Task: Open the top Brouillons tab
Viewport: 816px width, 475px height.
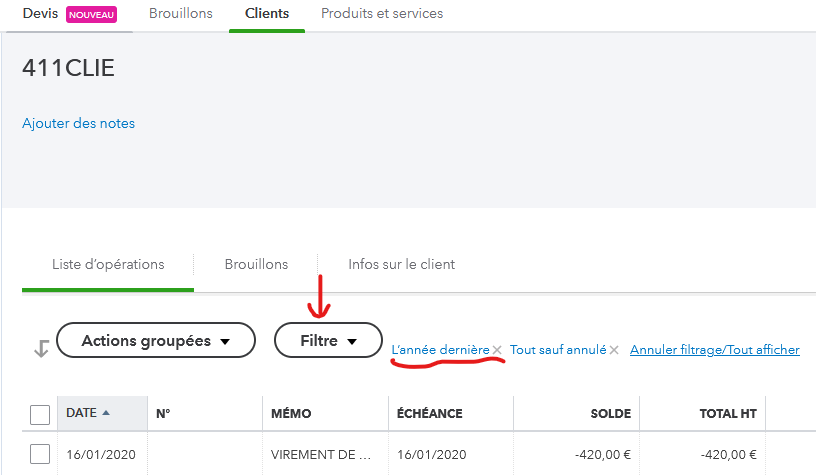Action: coord(180,14)
